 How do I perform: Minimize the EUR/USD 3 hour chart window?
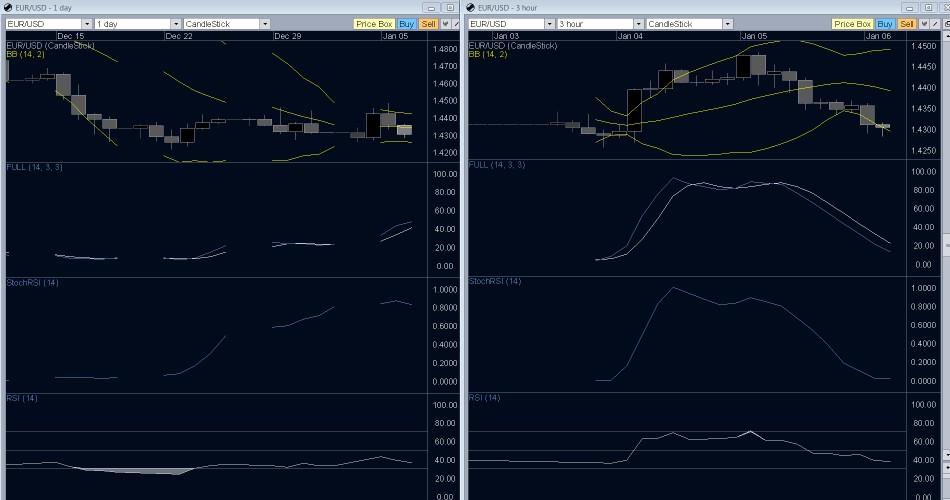coord(909,8)
